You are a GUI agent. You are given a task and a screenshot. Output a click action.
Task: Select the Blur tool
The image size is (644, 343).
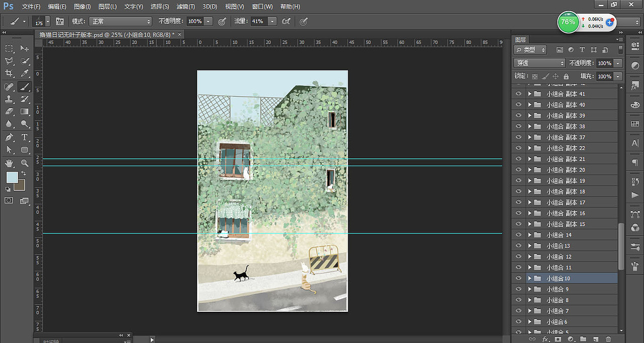click(x=9, y=124)
